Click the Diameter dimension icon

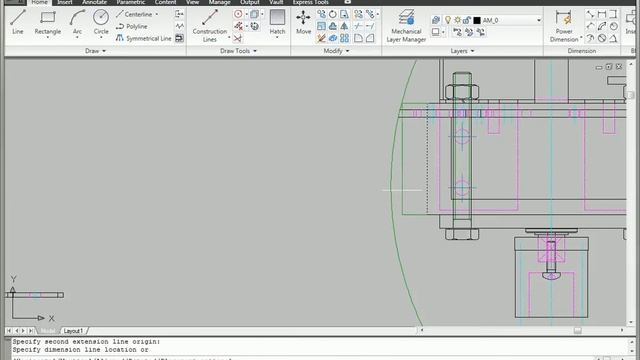point(602,38)
